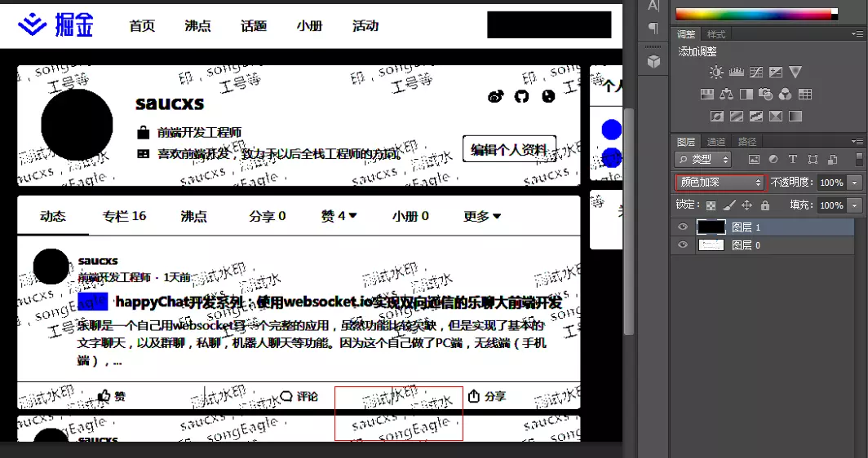Filter layers by type layers
868x458 pixels.
point(793,159)
